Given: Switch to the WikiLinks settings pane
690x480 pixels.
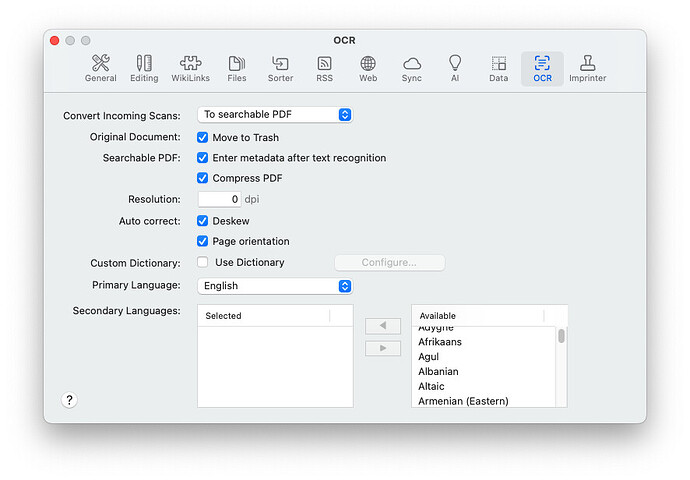Looking at the screenshot, I should 190,68.
